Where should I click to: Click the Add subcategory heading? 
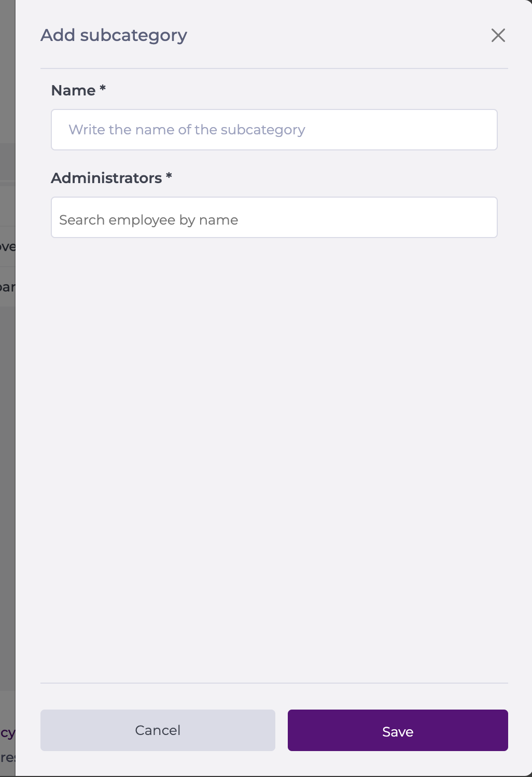coord(114,35)
